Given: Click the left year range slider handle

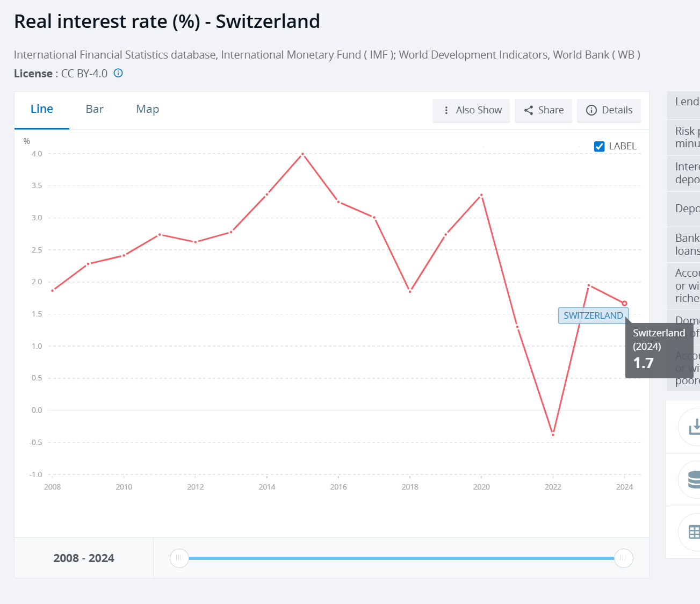Looking at the screenshot, I should [179, 558].
